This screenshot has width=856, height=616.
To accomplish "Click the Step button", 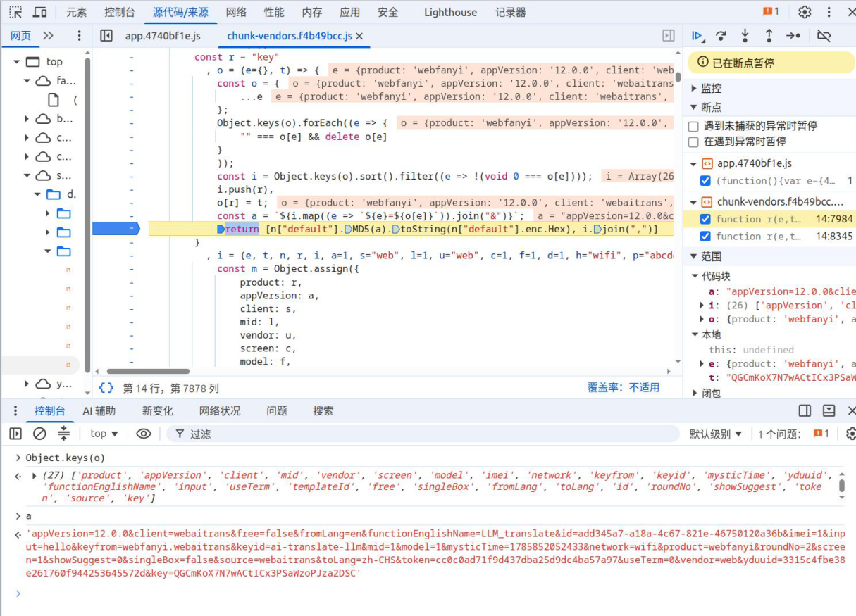I will pos(793,36).
